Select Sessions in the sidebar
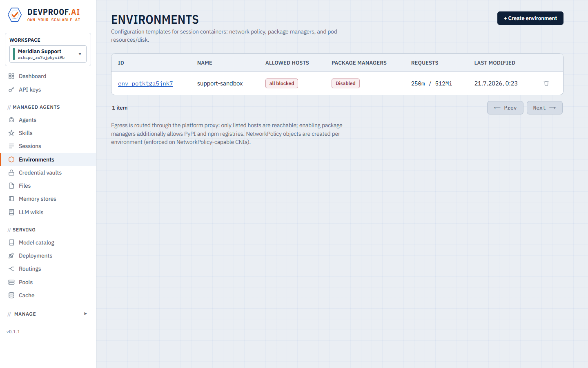The image size is (588, 368). pos(48,146)
